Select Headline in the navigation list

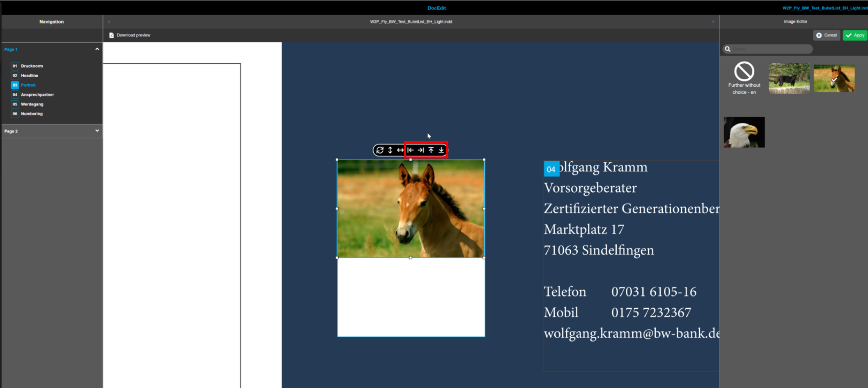tap(30, 76)
